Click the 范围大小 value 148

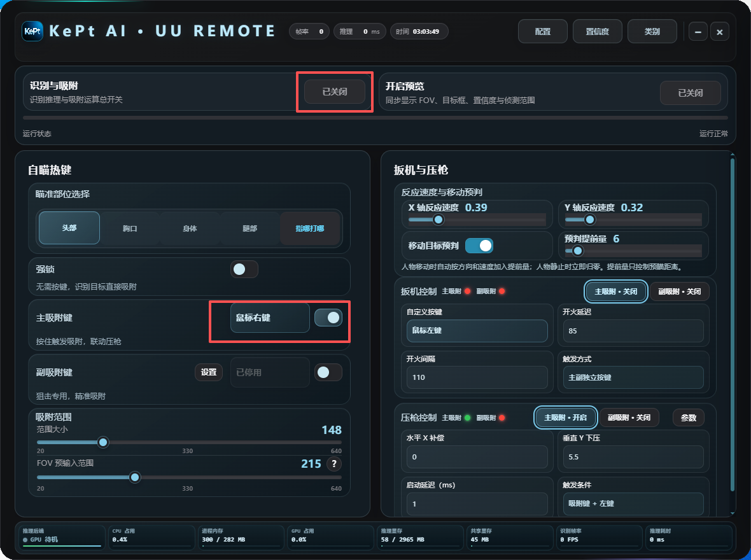coord(332,430)
